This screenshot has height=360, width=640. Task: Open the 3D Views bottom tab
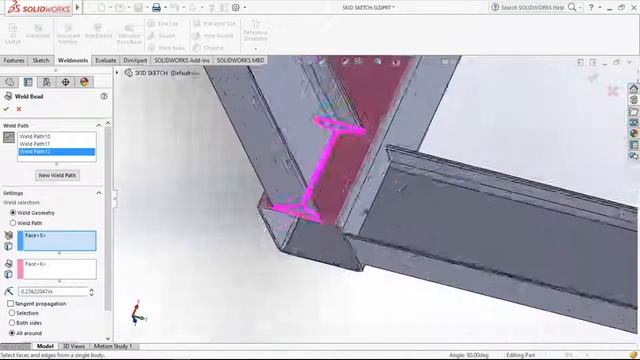coord(73,346)
